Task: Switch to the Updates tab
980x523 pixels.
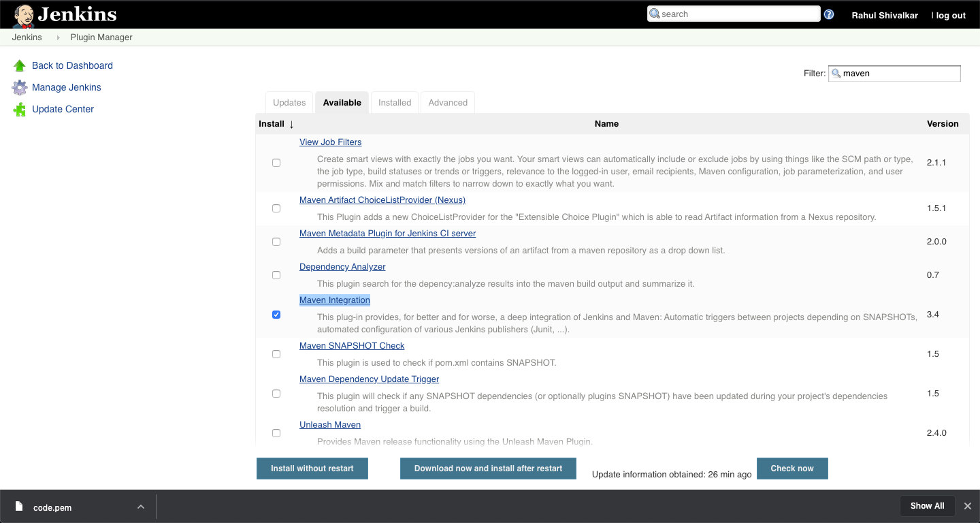Action: click(x=289, y=102)
